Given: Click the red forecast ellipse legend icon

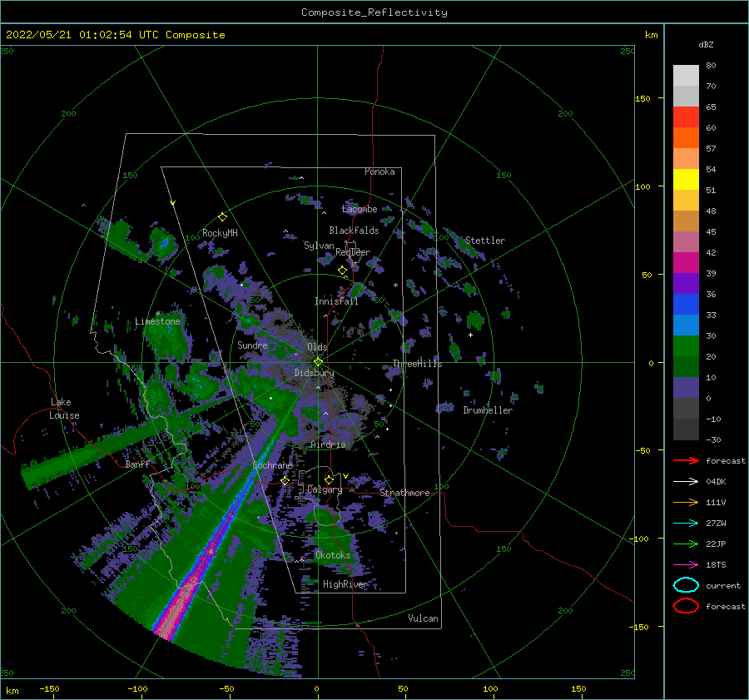Looking at the screenshot, I should tap(686, 606).
